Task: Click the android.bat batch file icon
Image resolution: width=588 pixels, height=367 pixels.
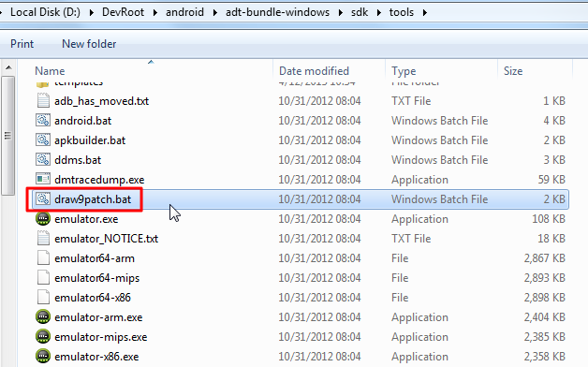Action: tap(43, 121)
